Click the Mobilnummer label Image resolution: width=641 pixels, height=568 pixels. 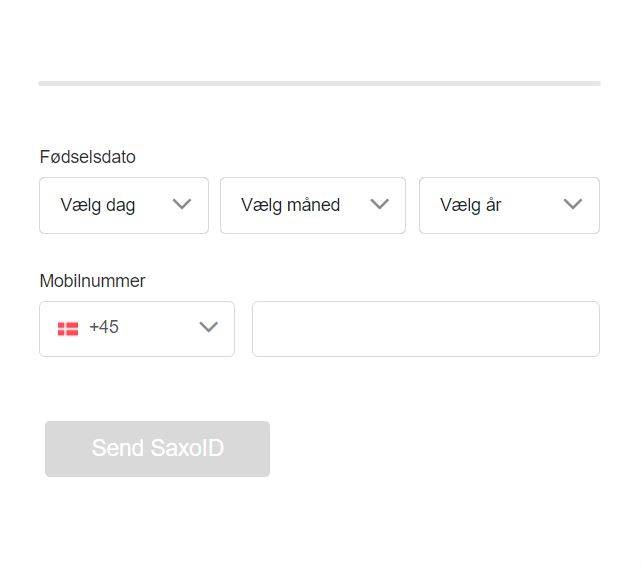[x=92, y=281]
